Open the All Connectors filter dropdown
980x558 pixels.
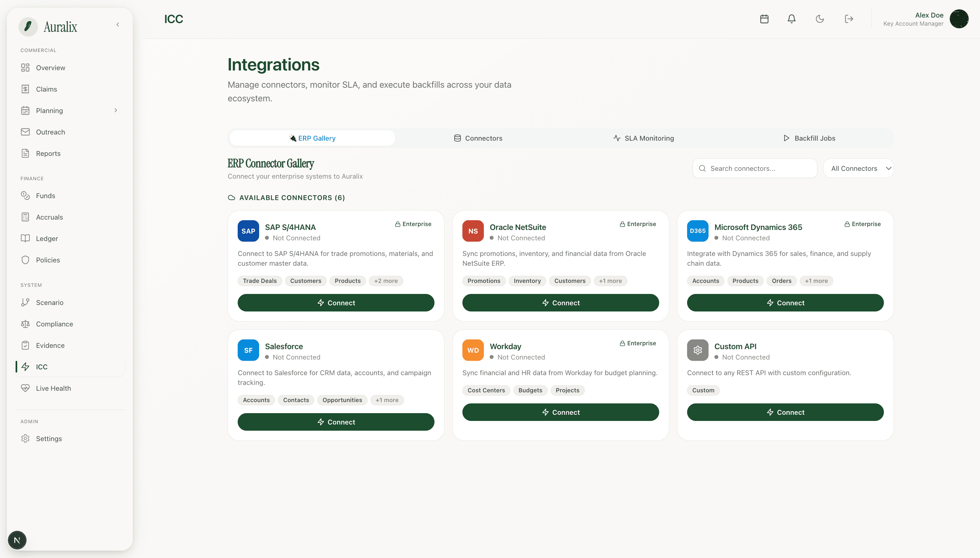pos(859,168)
